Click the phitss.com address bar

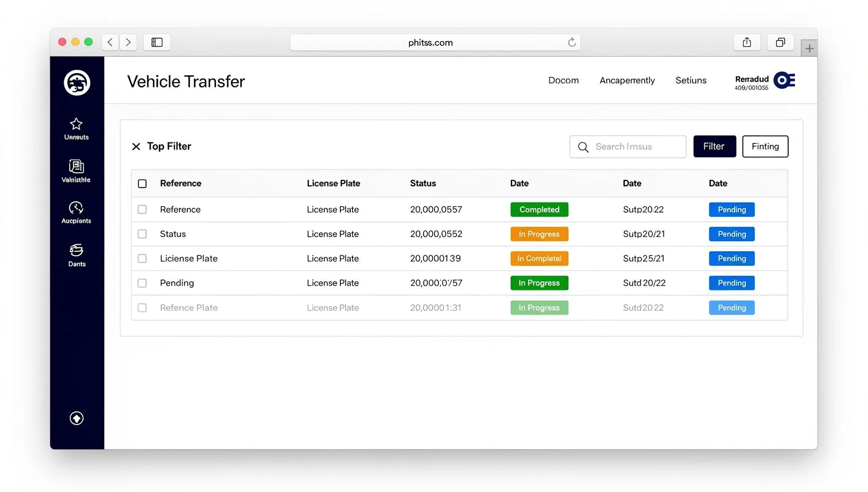tap(435, 42)
